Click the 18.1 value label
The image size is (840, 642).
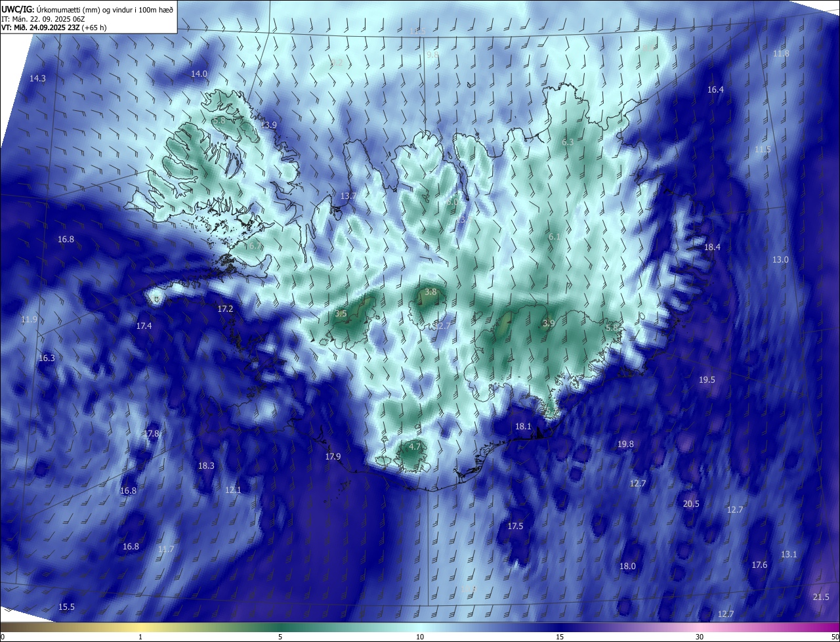click(523, 426)
